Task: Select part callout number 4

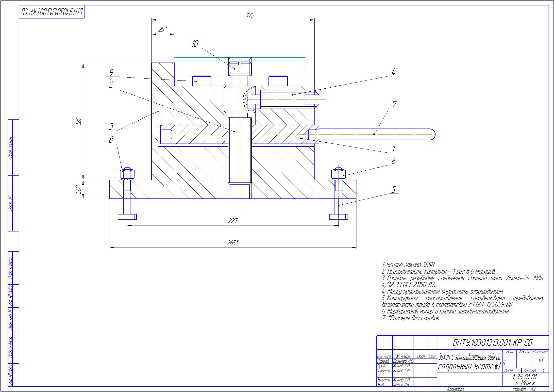Action: (x=393, y=72)
